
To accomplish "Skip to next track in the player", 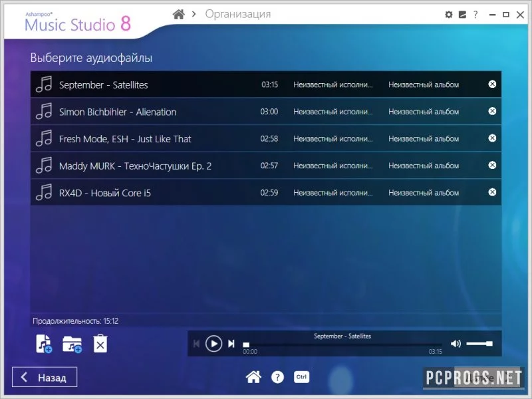I will [231, 344].
